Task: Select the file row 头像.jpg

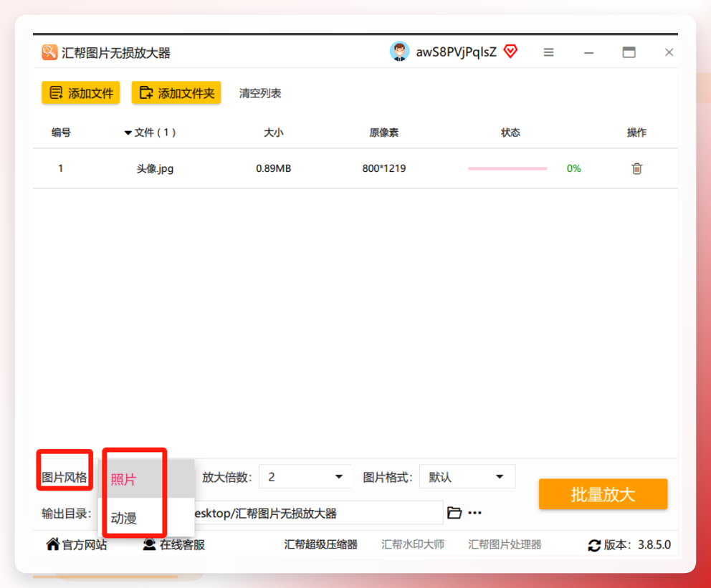Action: pyautogui.click(x=355, y=168)
